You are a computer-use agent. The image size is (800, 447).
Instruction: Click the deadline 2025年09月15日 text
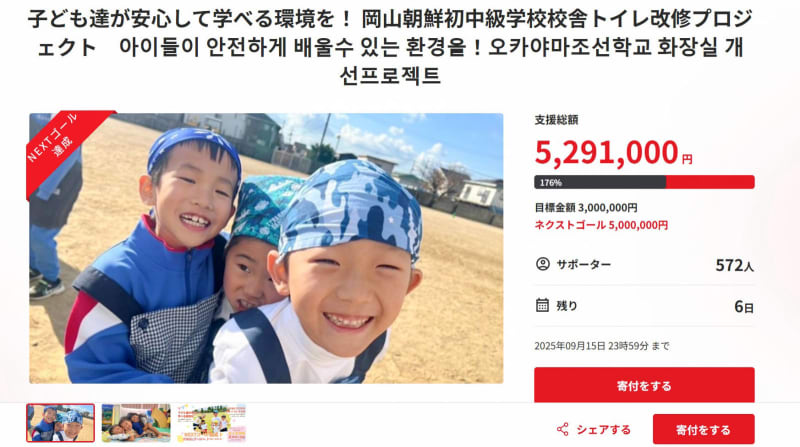[602, 346]
